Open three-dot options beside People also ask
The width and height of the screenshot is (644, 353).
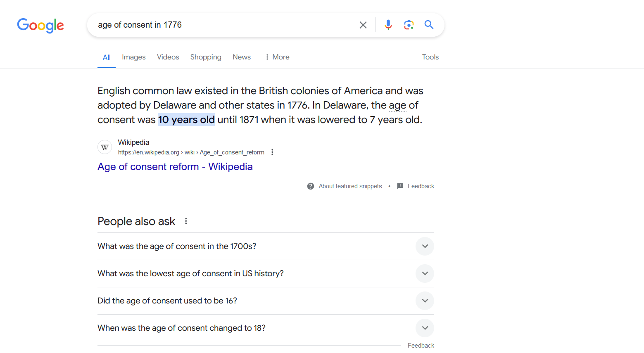186,221
